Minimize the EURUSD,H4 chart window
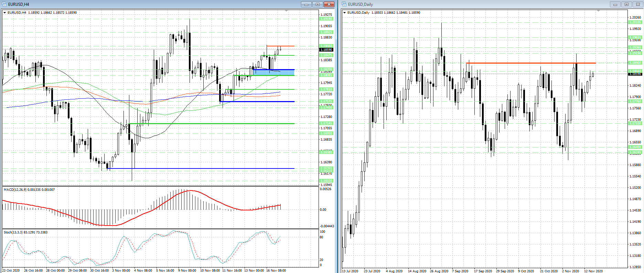Image resolution: width=644 pixels, height=273 pixels. tap(306, 4)
